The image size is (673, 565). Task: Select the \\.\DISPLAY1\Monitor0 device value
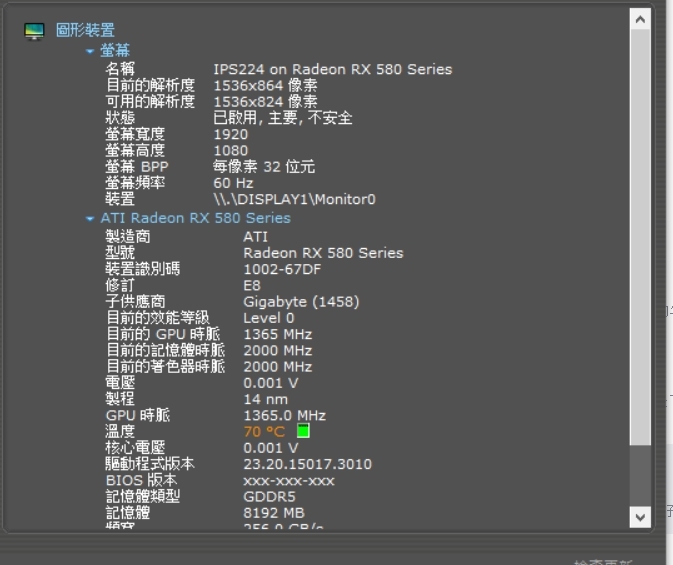point(294,199)
